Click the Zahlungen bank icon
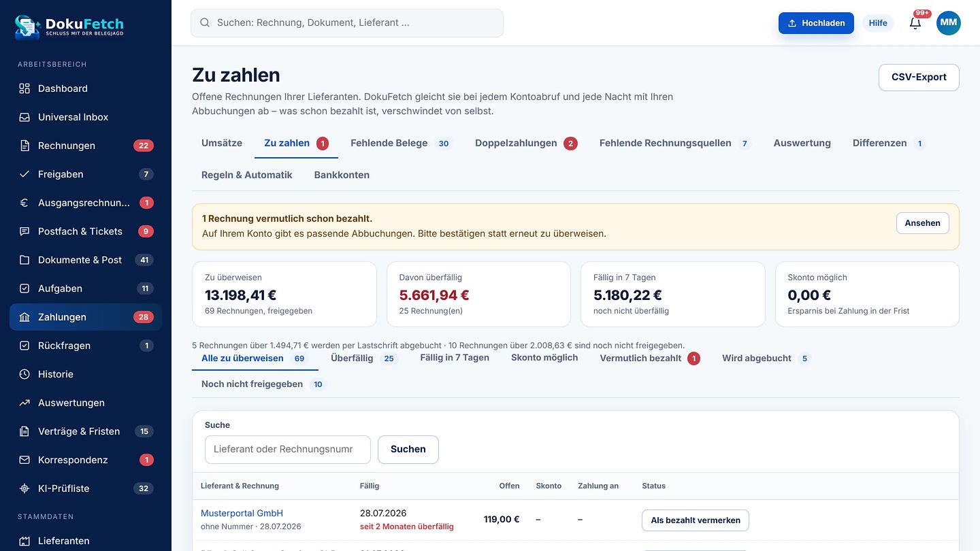 point(24,317)
